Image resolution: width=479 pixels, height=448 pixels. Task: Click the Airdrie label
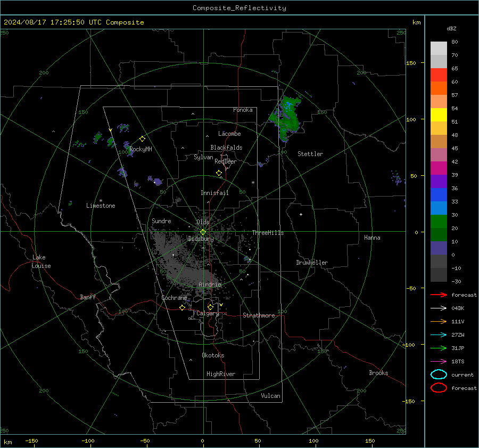tap(210, 284)
